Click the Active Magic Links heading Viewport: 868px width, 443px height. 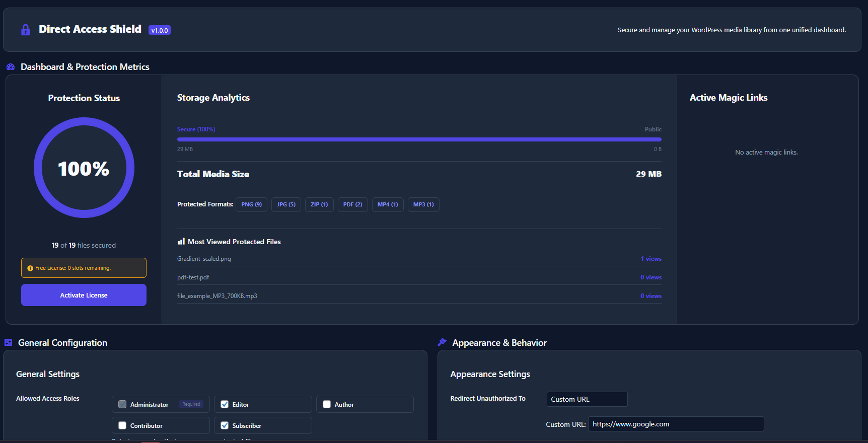point(729,98)
